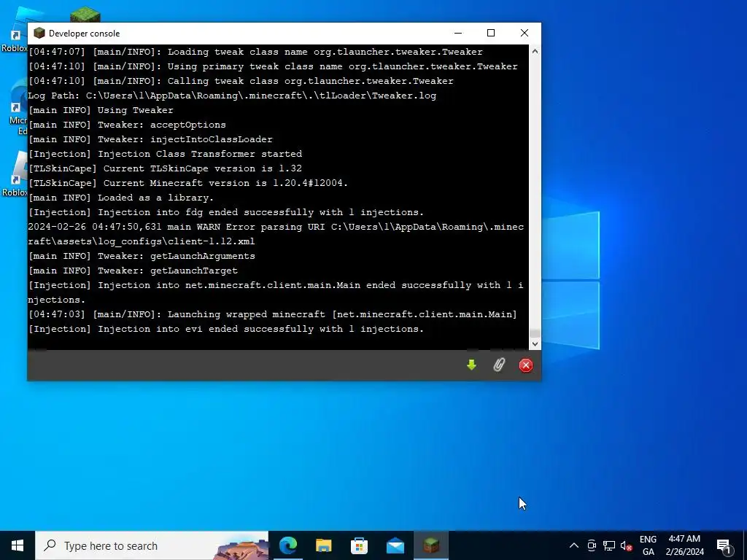Image resolution: width=747 pixels, height=560 pixels.
Task: Click 'Launching wrapped minecraft' log line
Action: click(273, 314)
